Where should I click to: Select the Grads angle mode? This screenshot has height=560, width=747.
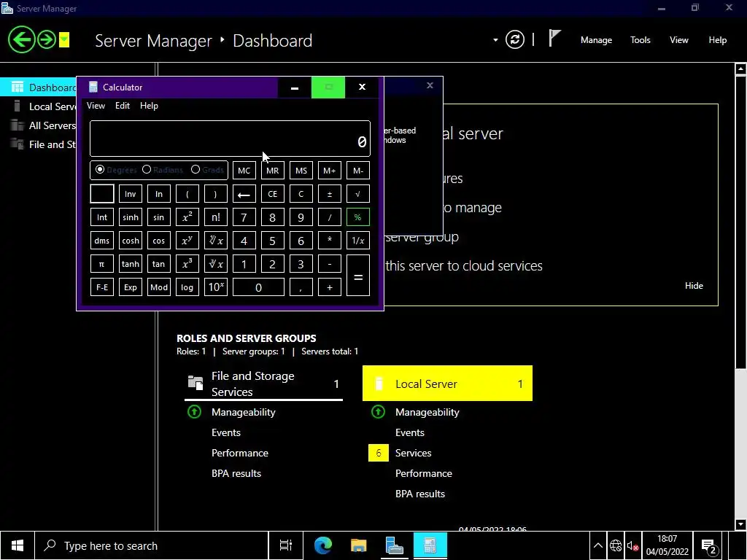207,169
